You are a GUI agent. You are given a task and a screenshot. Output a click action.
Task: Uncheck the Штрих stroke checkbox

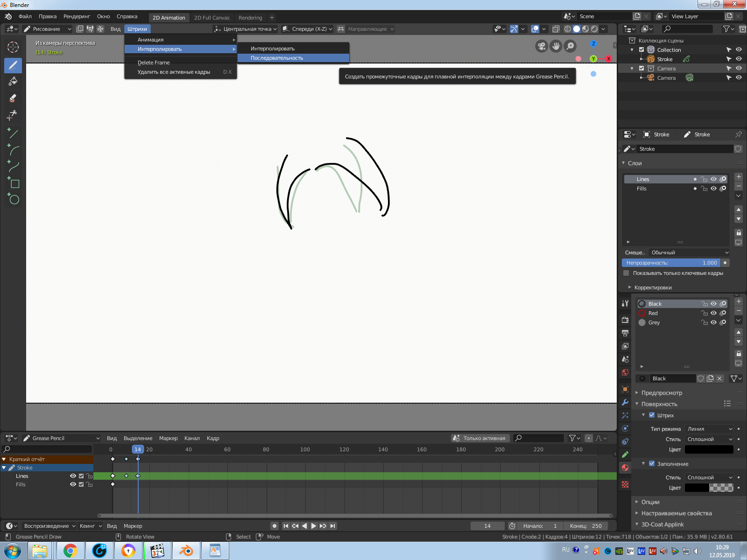[652, 415]
